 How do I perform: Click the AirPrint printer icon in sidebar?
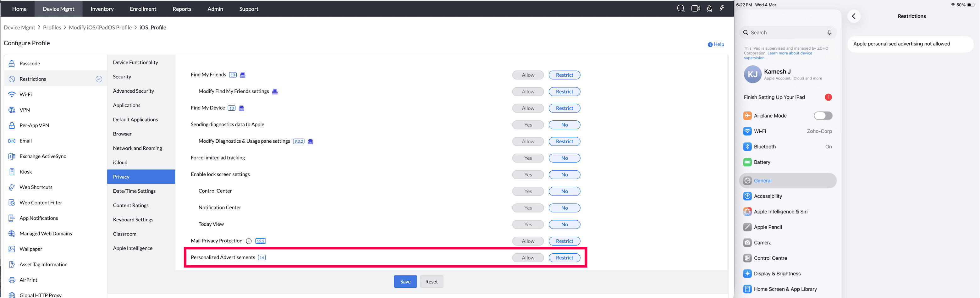tap(12, 280)
